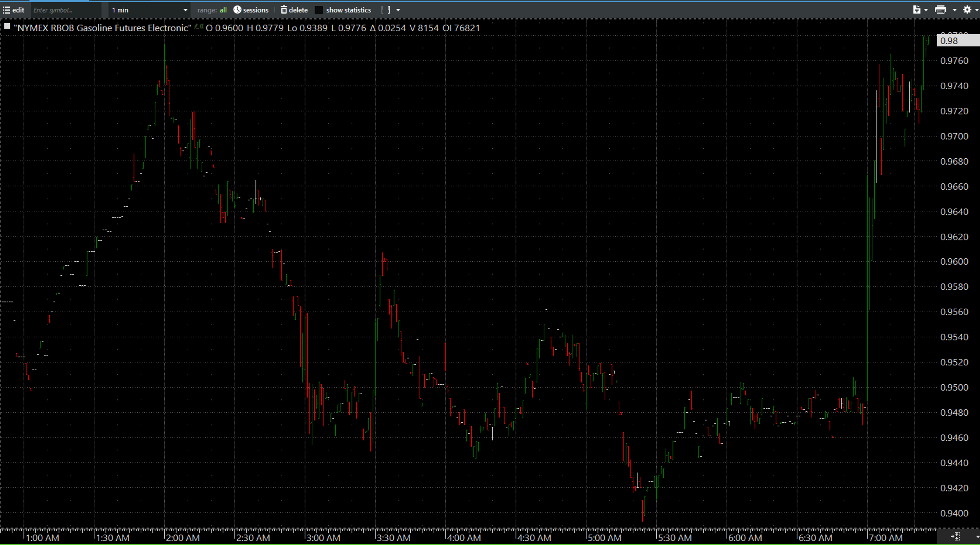
Task: Click the printer icon
Action: (940, 10)
